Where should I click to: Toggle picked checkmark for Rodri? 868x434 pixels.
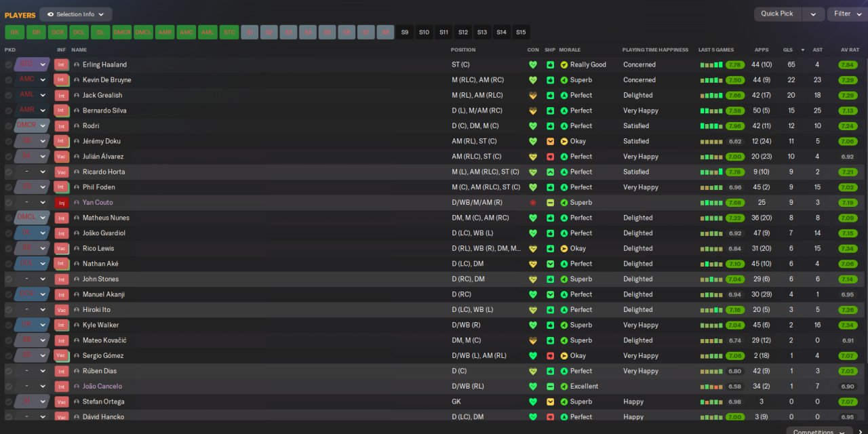click(x=8, y=126)
